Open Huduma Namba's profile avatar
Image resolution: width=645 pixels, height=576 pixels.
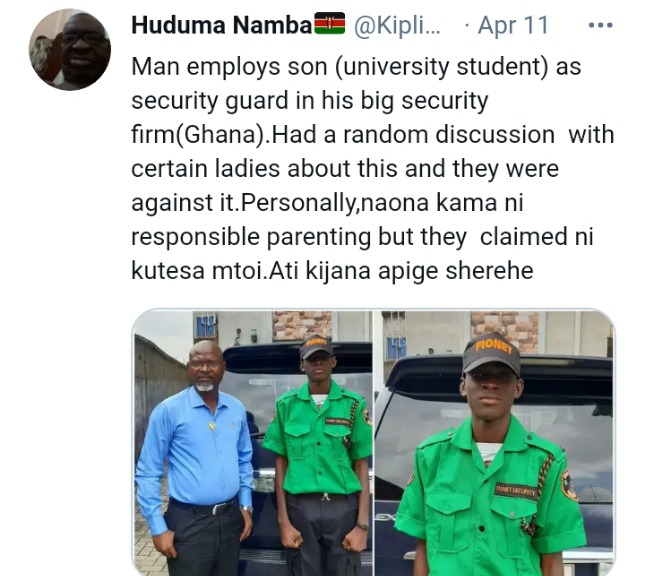pyautogui.click(x=70, y=49)
